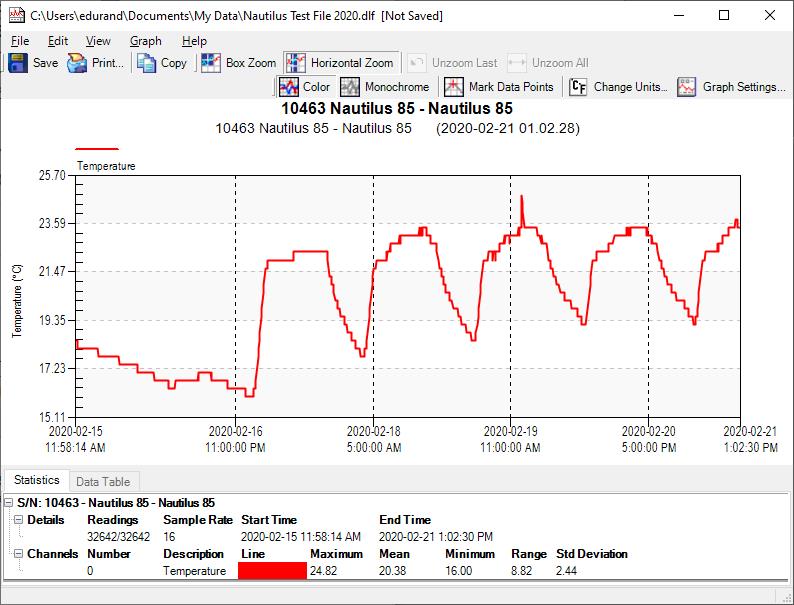Open the File menu
The width and height of the screenshot is (794, 605).
coord(20,41)
